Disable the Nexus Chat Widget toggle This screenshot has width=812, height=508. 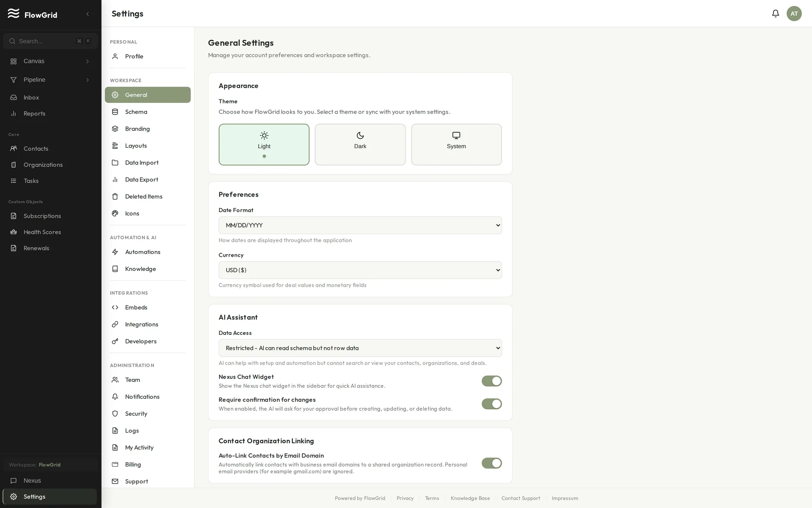[491, 381]
